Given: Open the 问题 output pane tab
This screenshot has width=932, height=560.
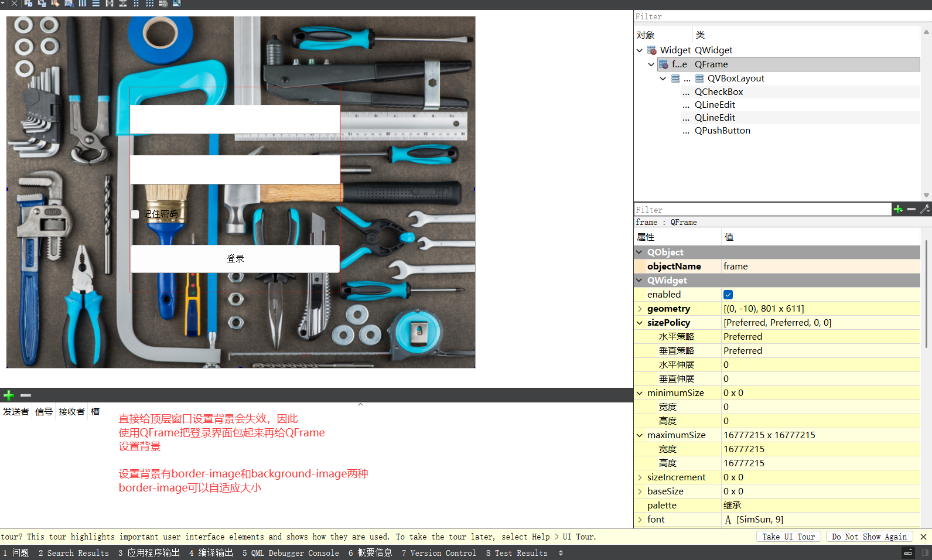Looking at the screenshot, I should pyautogui.click(x=16, y=553).
